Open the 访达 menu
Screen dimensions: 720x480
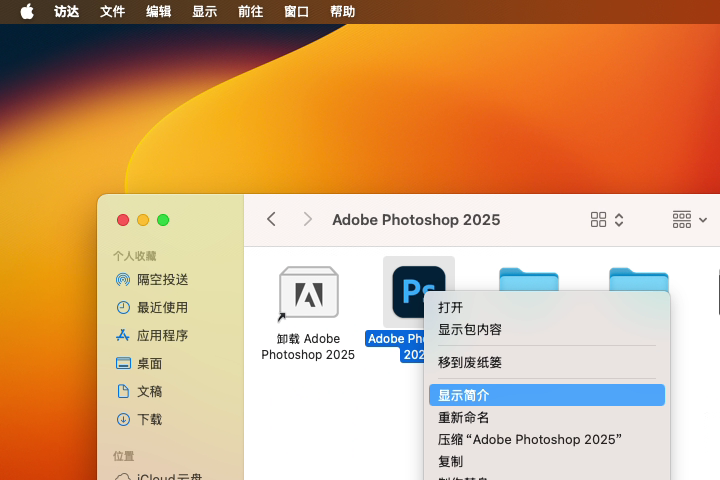coord(67,11)
